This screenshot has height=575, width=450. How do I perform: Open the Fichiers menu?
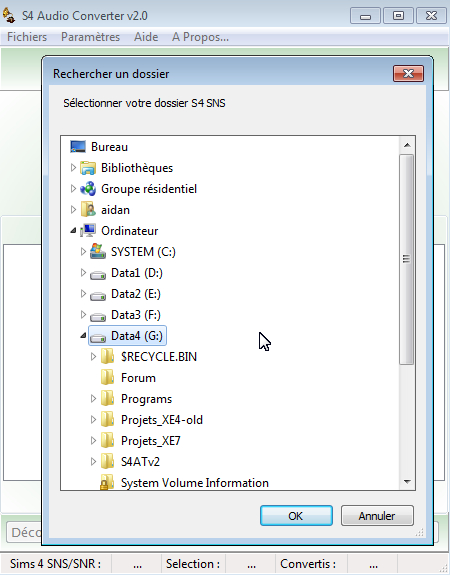pyautogui.click(x=27, y=37)
